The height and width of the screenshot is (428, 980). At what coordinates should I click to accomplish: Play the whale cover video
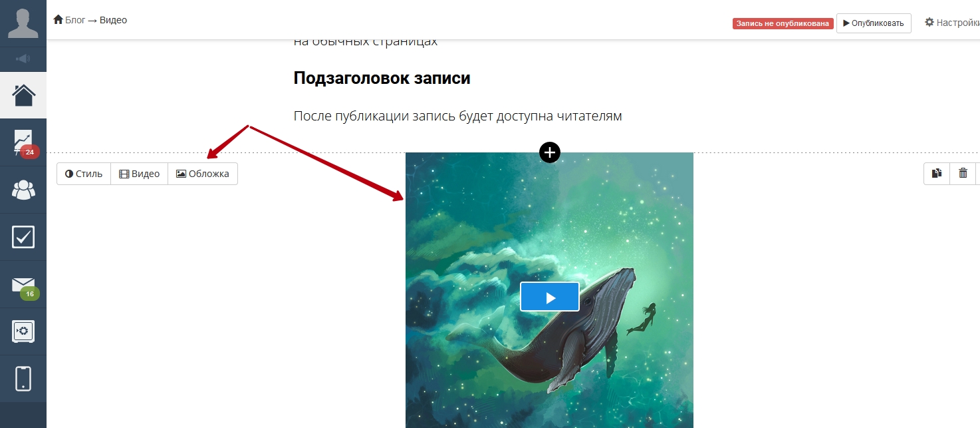point(550,297)
